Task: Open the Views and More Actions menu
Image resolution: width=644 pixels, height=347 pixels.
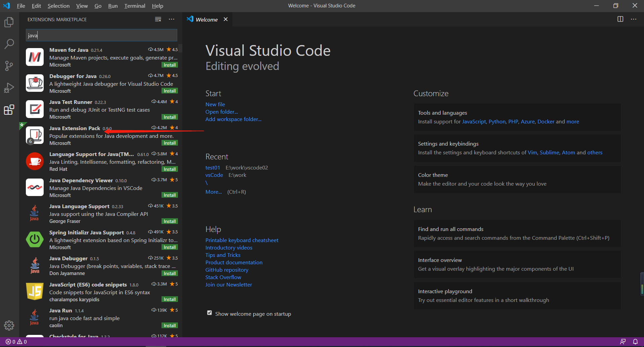Action: [172, 19]
